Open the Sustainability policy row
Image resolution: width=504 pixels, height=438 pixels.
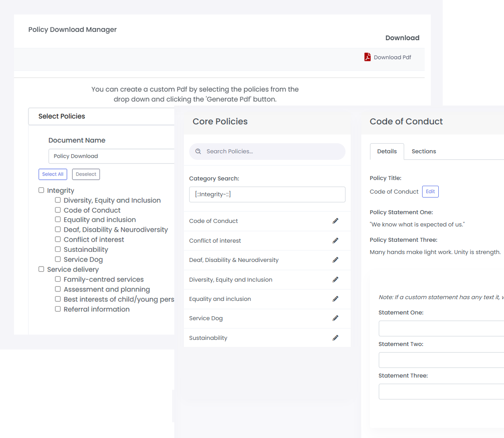(x=267, y=338)
